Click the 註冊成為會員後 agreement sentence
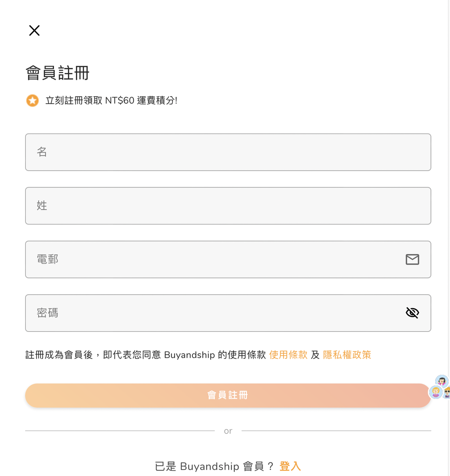The height and width of the screenshot is (476, 450). (146, 355)
